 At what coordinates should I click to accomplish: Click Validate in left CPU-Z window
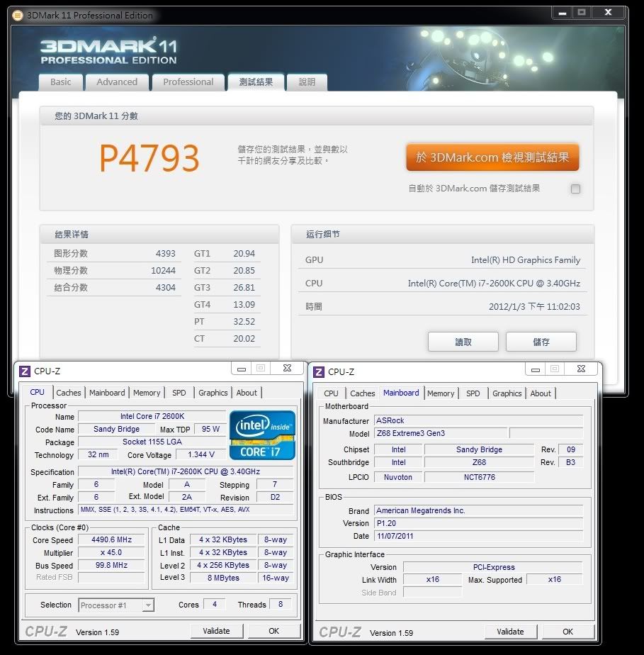click(217, 631)
